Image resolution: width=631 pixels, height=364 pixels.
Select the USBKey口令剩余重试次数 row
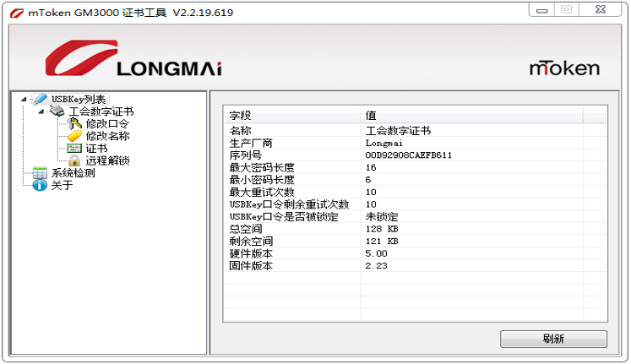pos(415,204)
